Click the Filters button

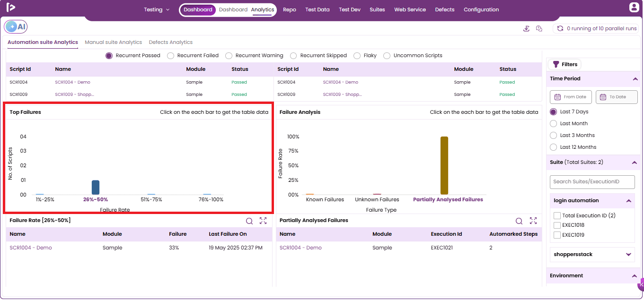coord(565,64)
